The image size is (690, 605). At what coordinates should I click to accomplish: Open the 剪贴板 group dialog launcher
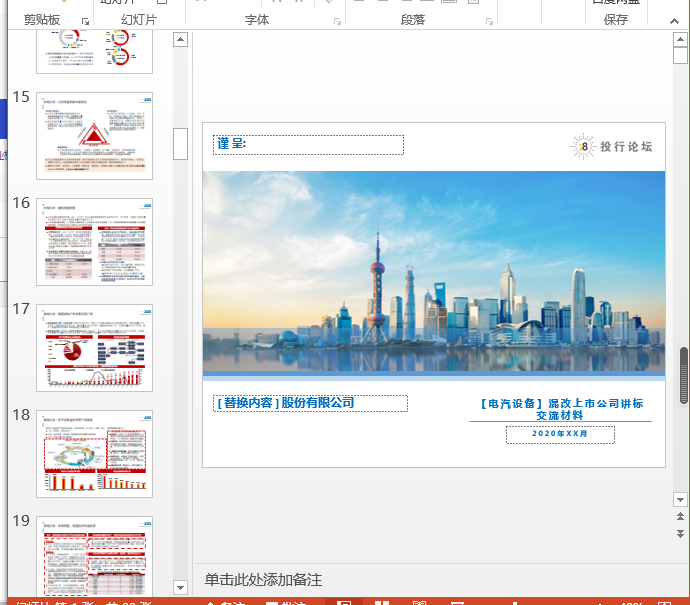click(85, 22)
